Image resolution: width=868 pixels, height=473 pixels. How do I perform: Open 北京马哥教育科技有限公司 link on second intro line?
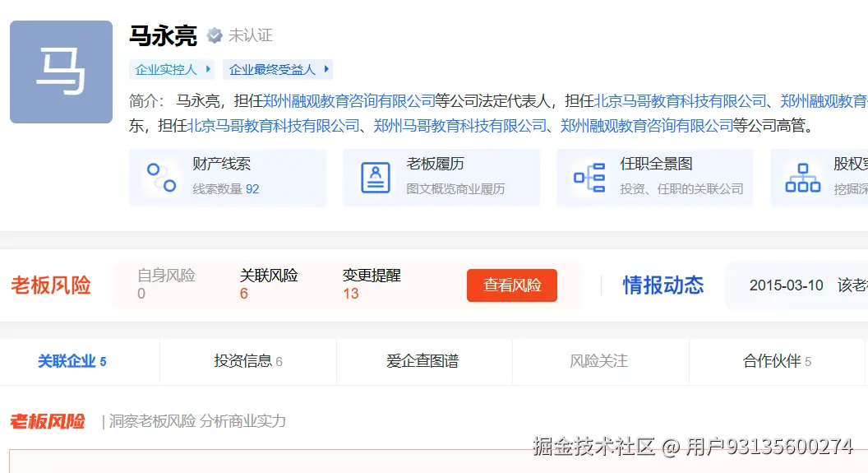274,126
